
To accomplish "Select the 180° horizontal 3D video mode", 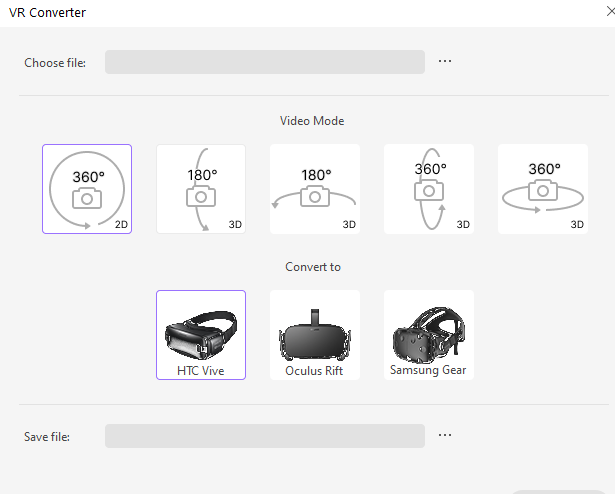I will 315,189.
